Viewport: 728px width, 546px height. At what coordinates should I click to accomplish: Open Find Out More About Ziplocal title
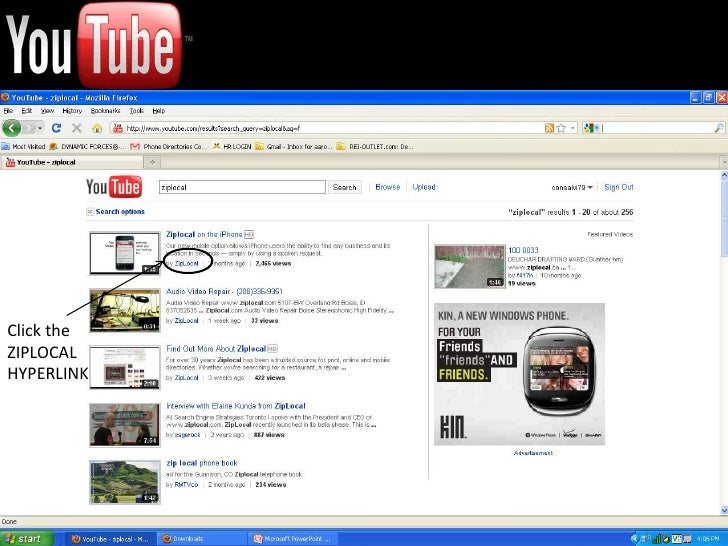coord(216,349)
